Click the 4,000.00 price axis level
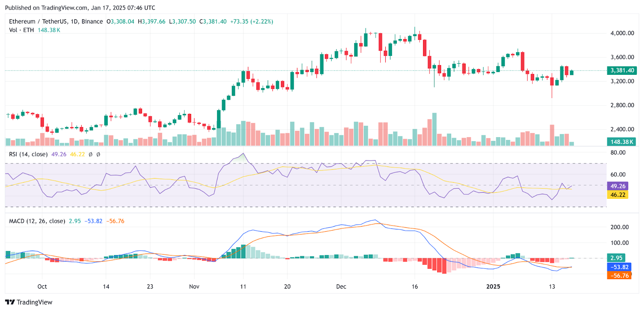Screen dimensions: 644x311 pos(622,33)
